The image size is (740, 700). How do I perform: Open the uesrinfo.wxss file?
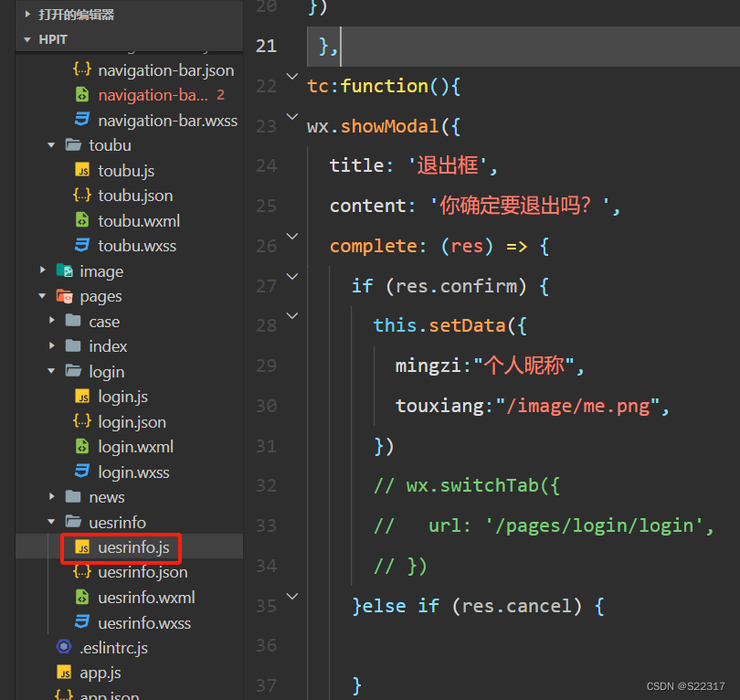pyautogui.click(x=144, y=623)
